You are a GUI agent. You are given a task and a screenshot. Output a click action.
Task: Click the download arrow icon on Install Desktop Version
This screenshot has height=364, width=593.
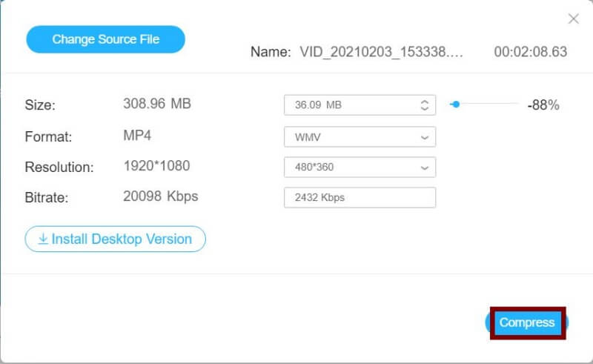pos(43,239)
